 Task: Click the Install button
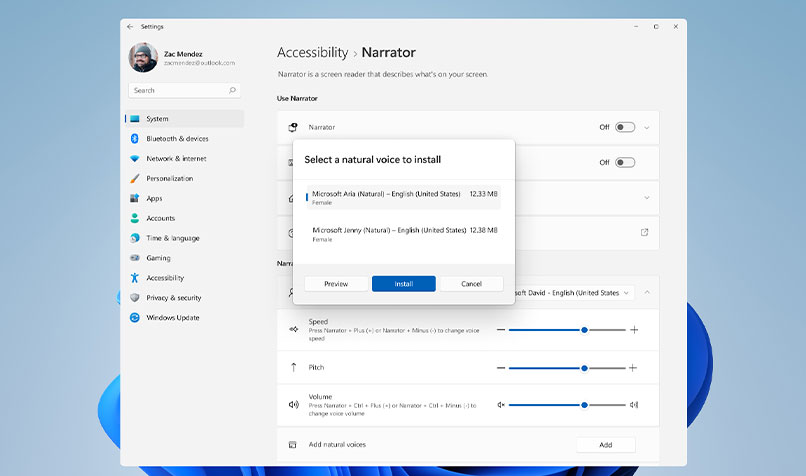pos(403,284)
